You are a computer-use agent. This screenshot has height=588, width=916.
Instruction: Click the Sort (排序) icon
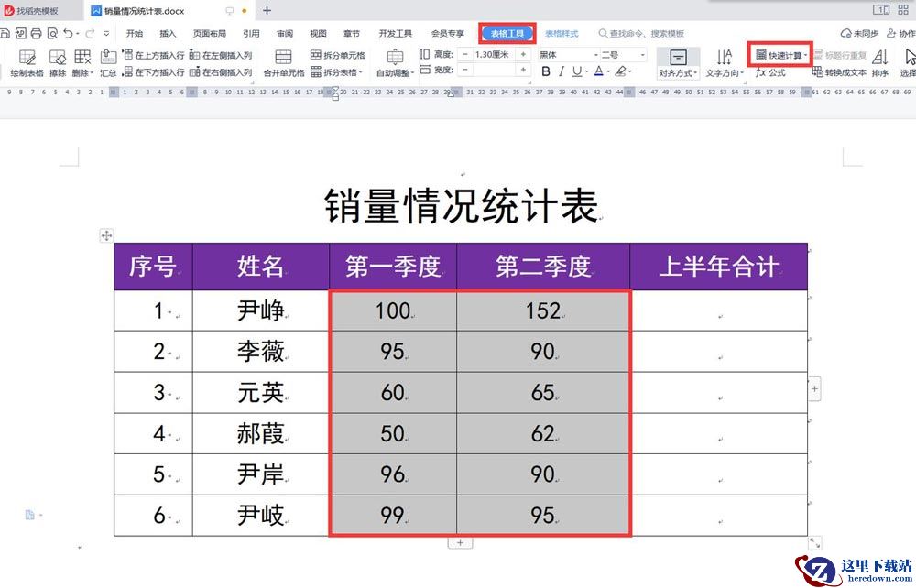pyautogui.click(x=879, y=62)
